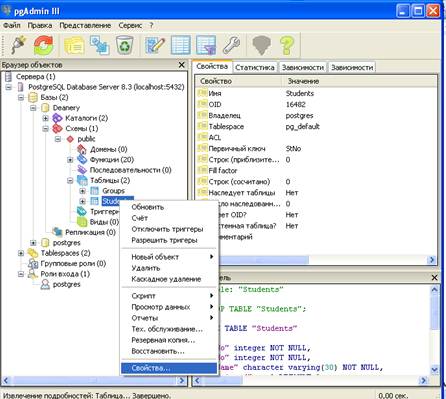This screenshot has width=446, height=399.
Task: Collapse the Таблицы (2) node
Action: (70, 181)
